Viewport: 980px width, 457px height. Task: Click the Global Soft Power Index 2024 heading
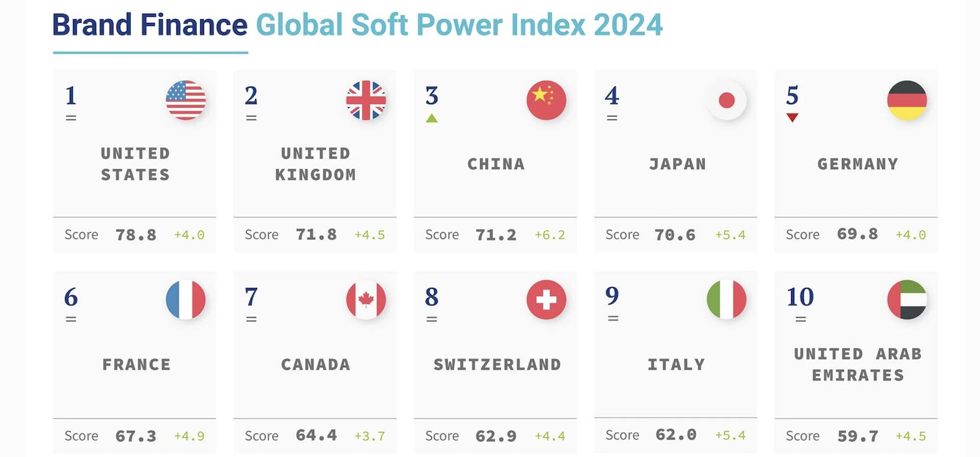[459, 25]
